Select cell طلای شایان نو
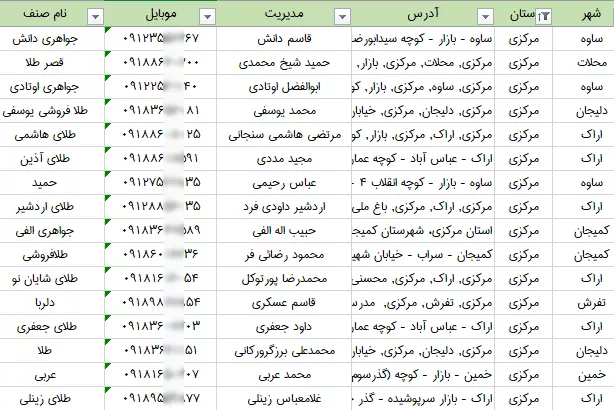Screen dimensions: 614x410 (52, 278)
